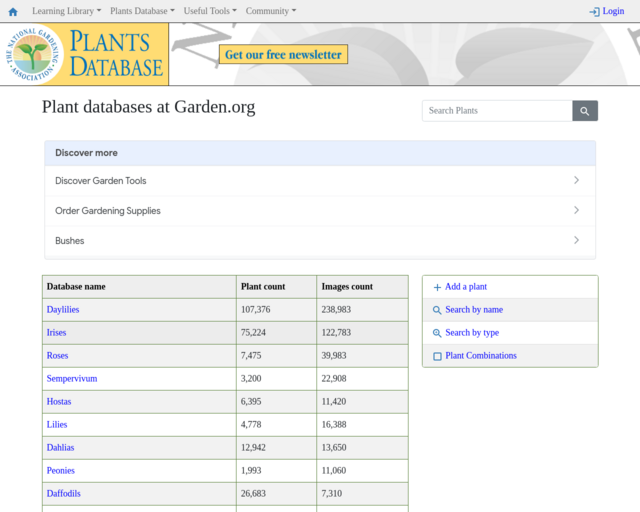Click the Peonies images count 11,060
The width and height of the screenshot is (640, 512).
(x=334, y=470)
